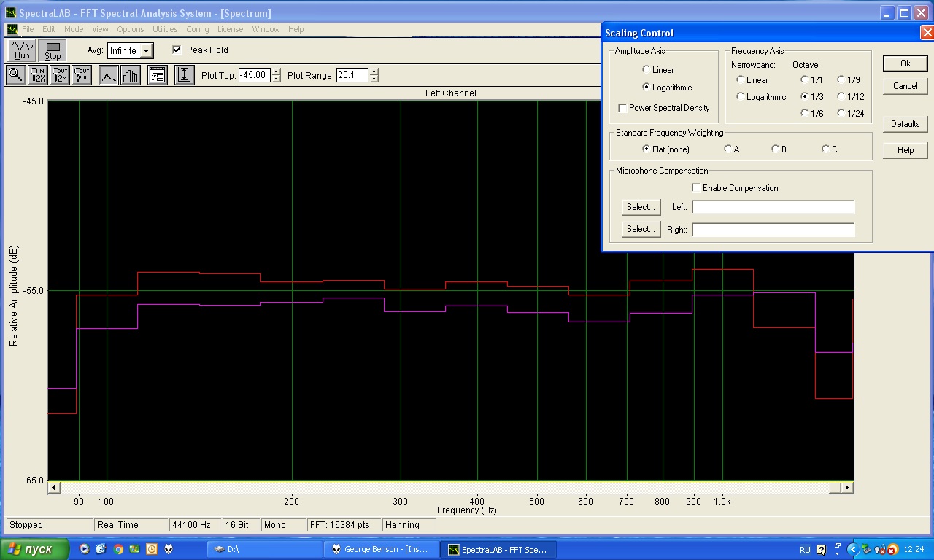Click the Zoom In 2X icon

click(x=38, y=75)
